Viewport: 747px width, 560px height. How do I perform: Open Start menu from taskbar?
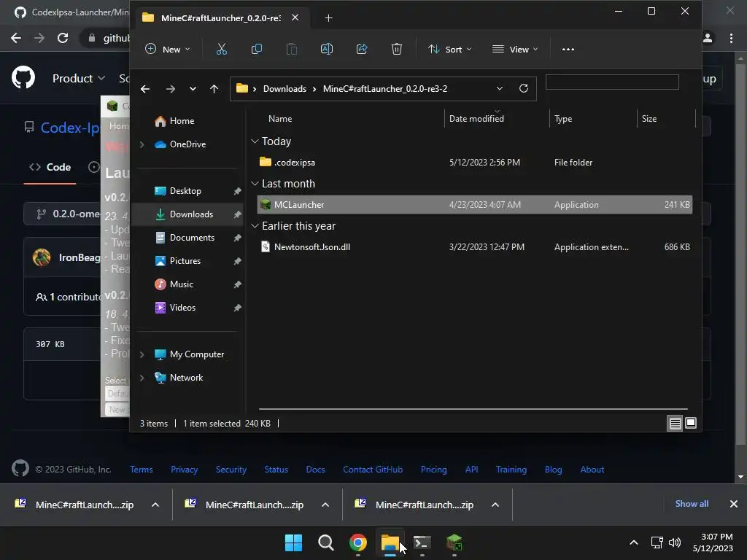[x=293, y=542]
